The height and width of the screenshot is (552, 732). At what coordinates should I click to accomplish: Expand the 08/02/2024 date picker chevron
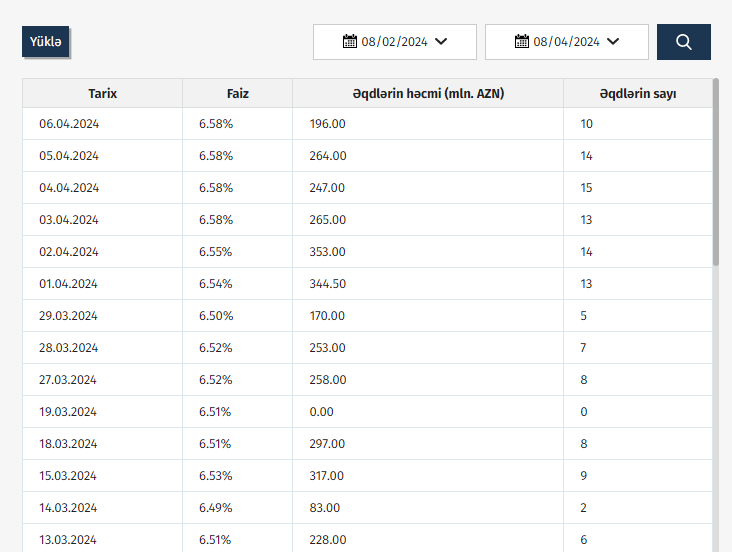tap(441, 42)
